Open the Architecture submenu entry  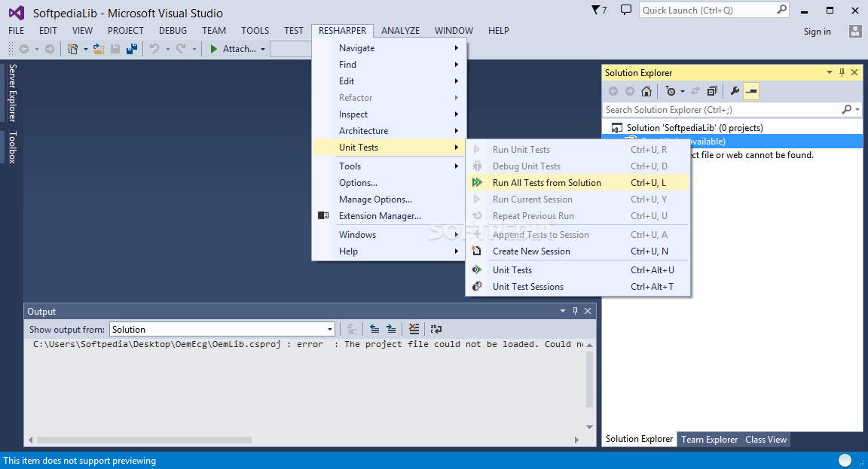[x=389, y=131]
